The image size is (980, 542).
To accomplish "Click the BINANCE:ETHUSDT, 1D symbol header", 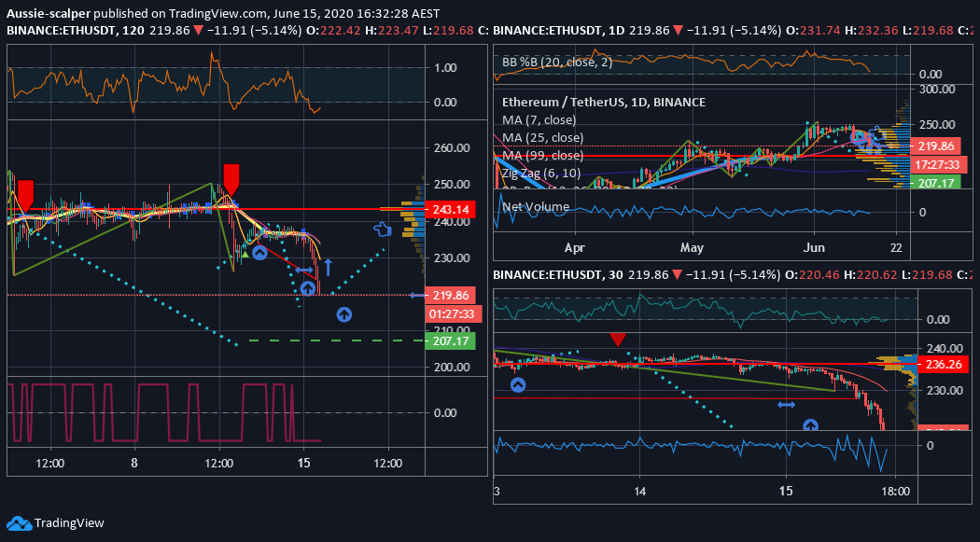I will coord(559,30).
